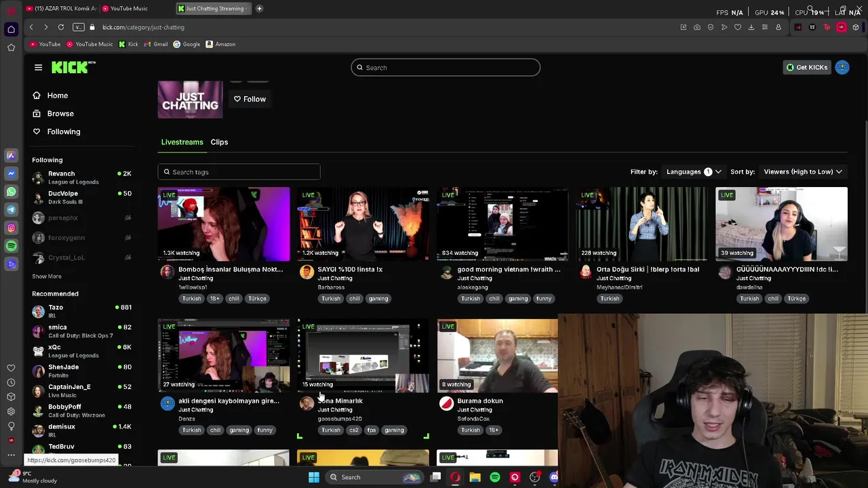Click the Kick logo
Screen dimensions: 868x488
(73, 67)
